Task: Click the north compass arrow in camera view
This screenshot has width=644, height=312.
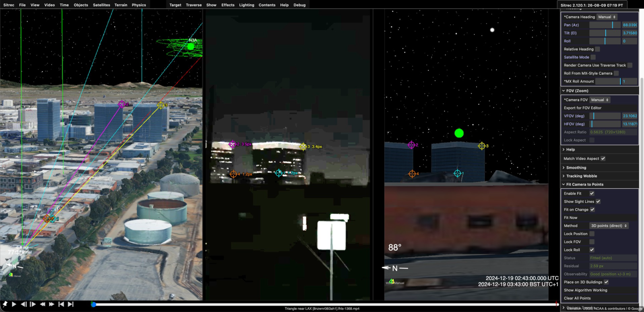Action: tap(395, 268)
